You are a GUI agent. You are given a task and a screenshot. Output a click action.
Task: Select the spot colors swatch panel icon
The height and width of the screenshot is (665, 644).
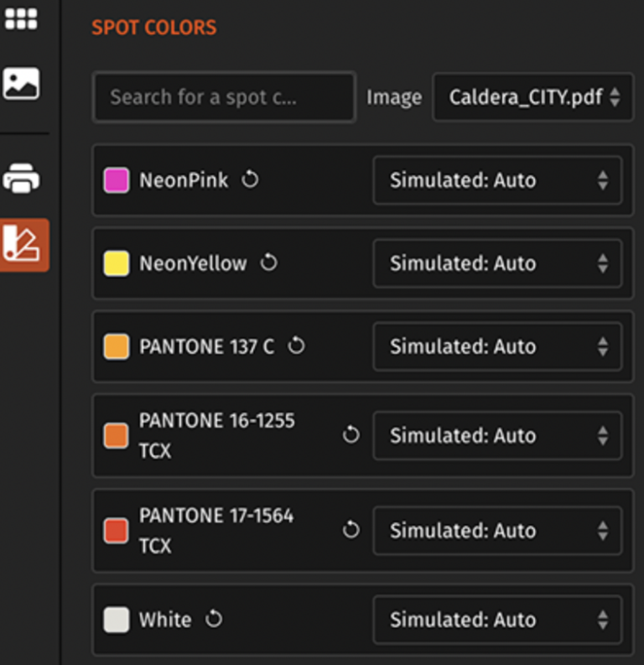point(23,244)
